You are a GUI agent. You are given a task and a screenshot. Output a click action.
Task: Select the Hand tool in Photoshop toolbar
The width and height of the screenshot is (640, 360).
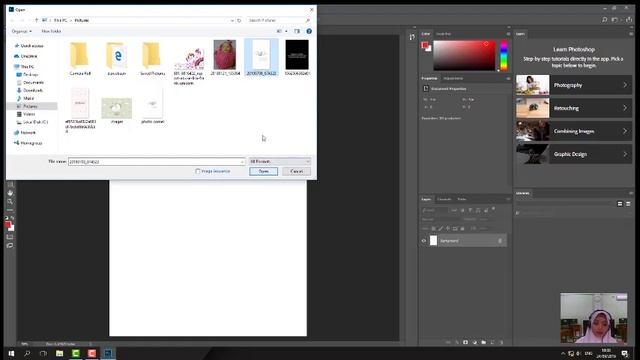pos(10,193)
